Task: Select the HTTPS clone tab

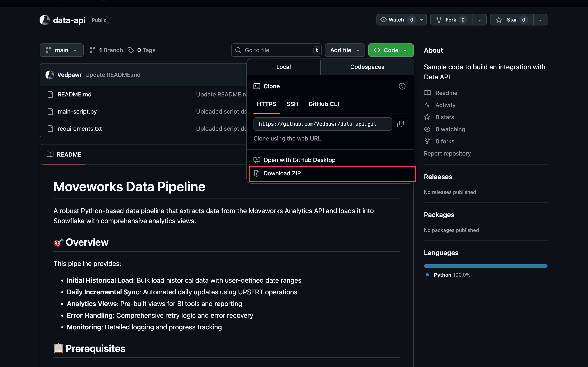Action: (x=267, y=104)
